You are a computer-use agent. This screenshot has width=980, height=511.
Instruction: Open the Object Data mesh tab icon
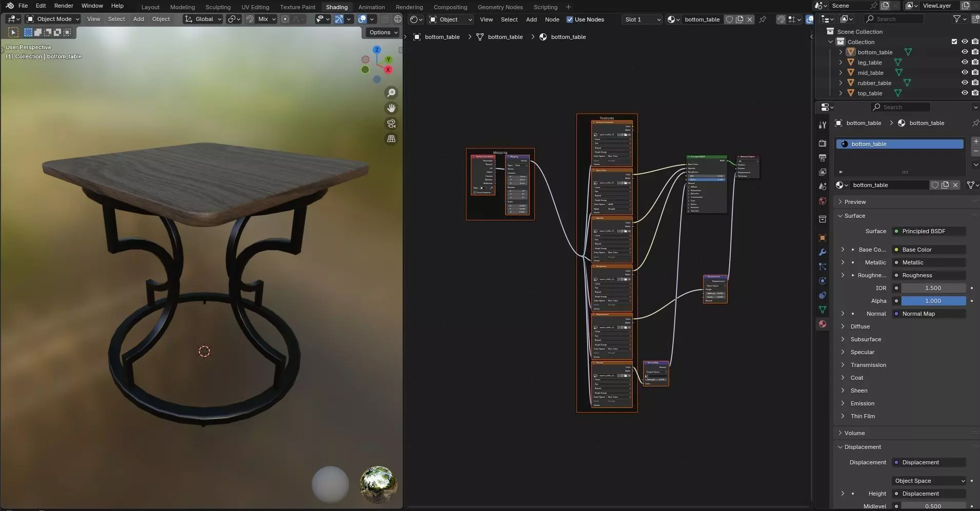(x=823, y=310)
